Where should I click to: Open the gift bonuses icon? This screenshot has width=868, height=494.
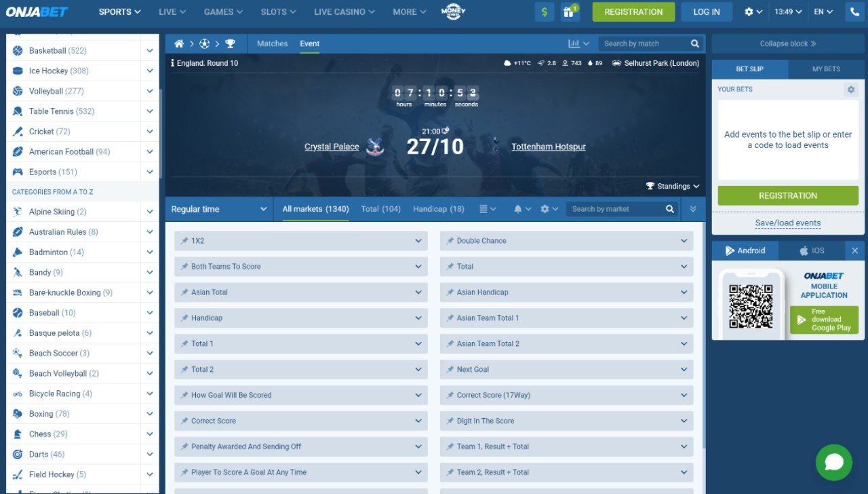[x=570, y=12]
